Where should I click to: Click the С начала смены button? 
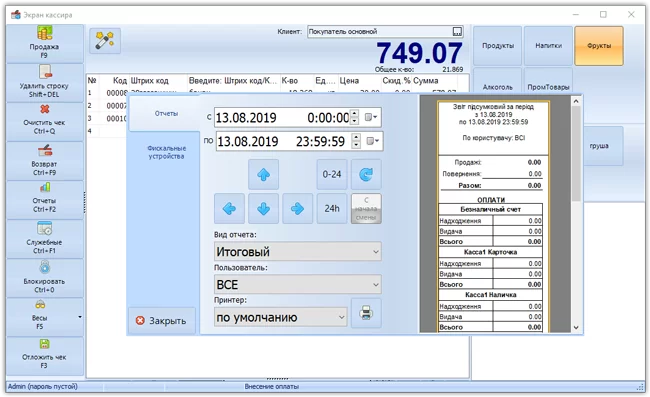coord(366,208)
